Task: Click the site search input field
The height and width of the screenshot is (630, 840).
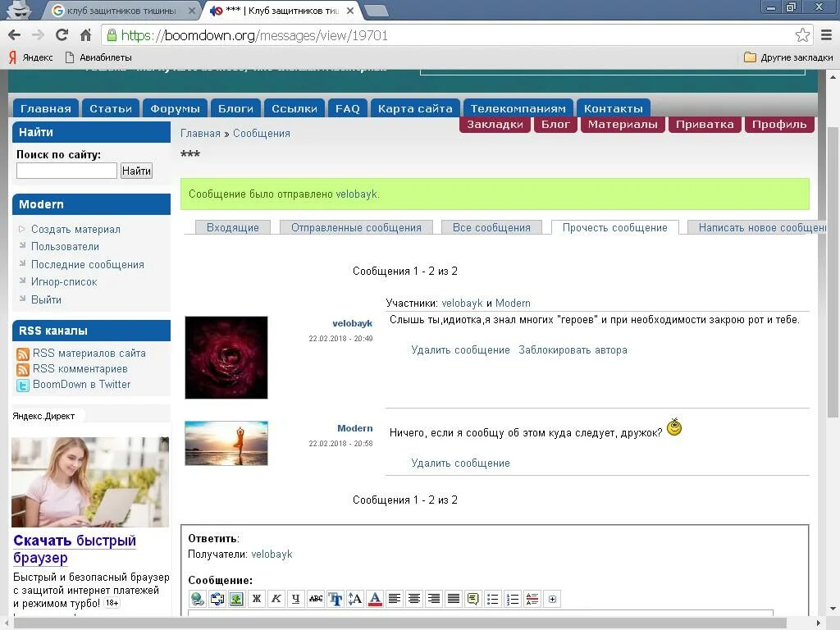Action: tap(66, 171)
